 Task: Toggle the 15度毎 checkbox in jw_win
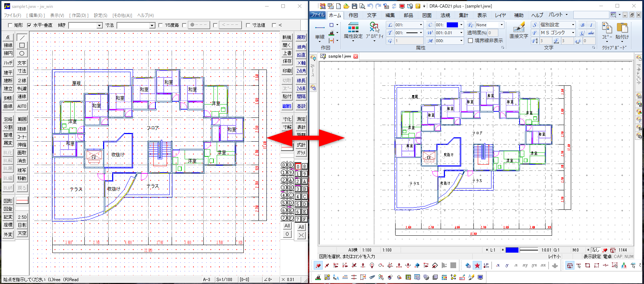point(160,25)
